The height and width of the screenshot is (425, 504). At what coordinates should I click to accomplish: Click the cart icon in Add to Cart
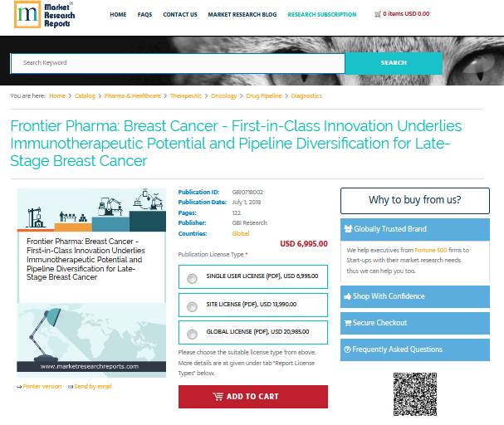pyautogui.click(x=218, y=397)
